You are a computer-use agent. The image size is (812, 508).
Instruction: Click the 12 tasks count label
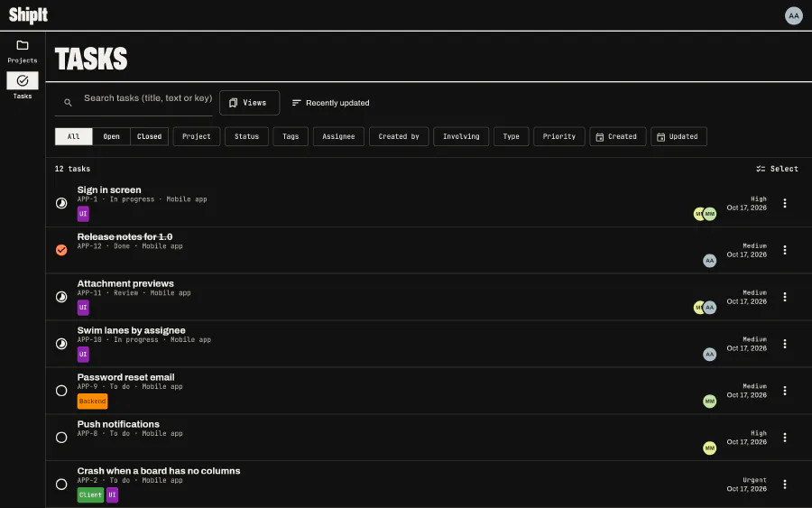point(72,169)
